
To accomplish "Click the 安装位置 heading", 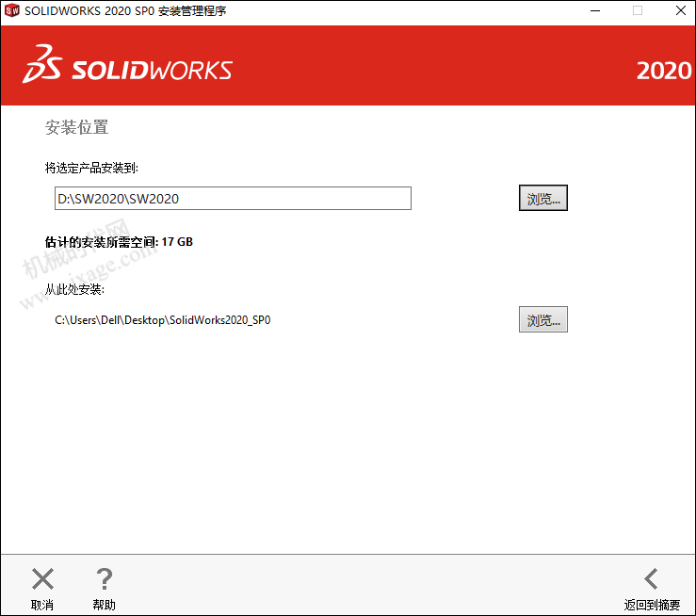I will click(77, 127).
